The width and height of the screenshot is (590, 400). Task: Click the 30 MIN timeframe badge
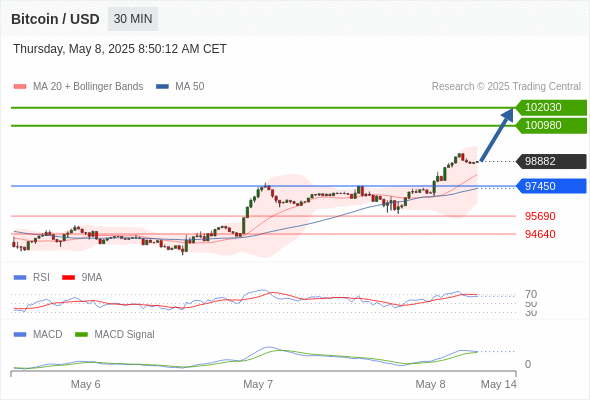(133, 19)
